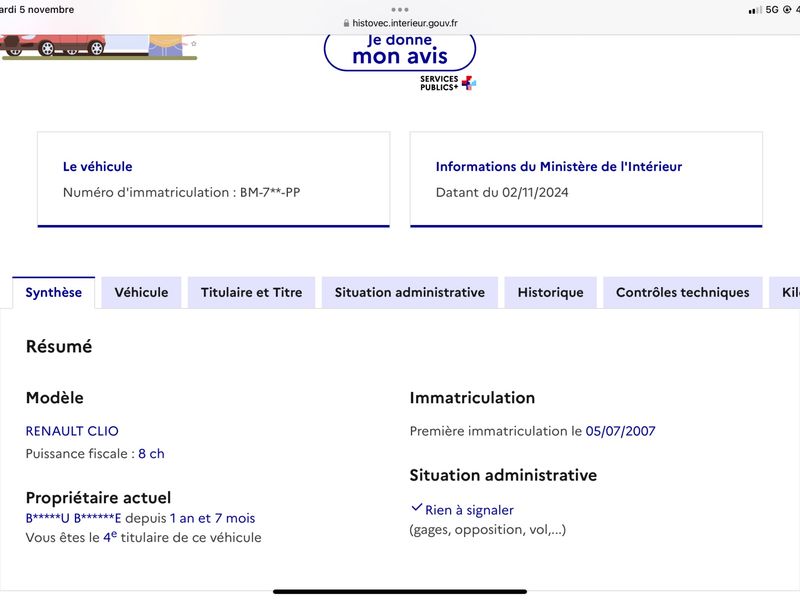Open the Contrôles techniques tab
This screenshot has height=600, width=800.
click(x=683, y=292)
